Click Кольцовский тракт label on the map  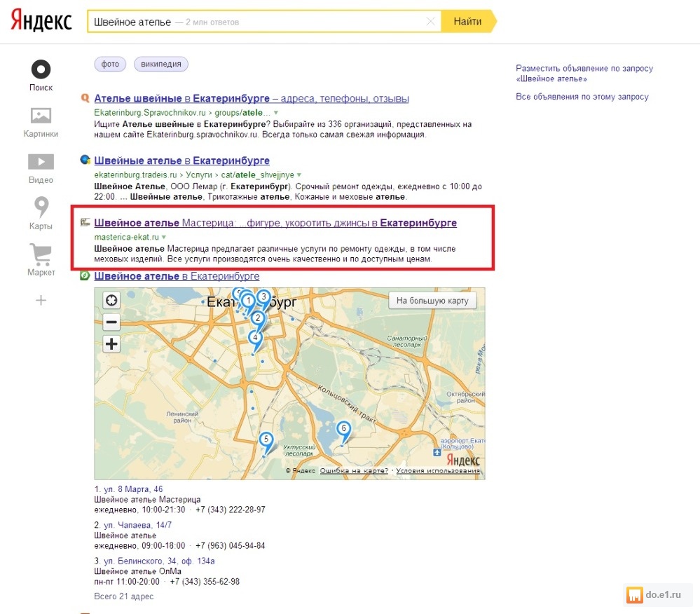tap(347, 404)
